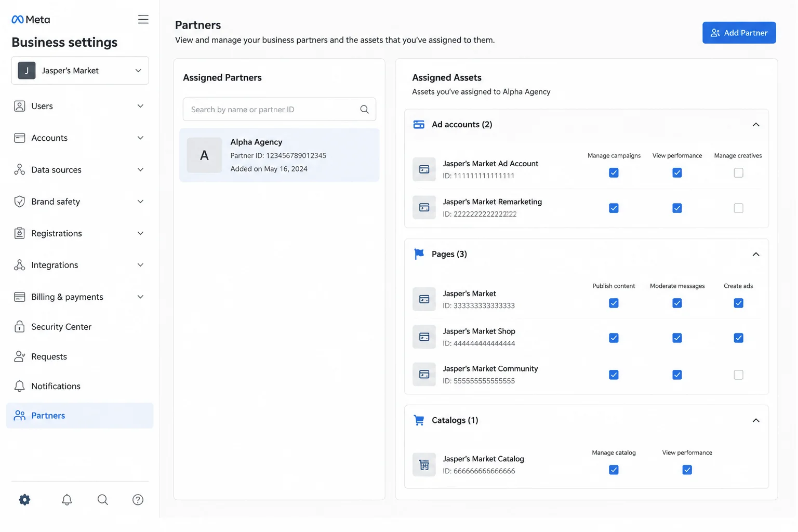Expand the Billing & payments chevron
798x532 pixels.
click(140, 297)
